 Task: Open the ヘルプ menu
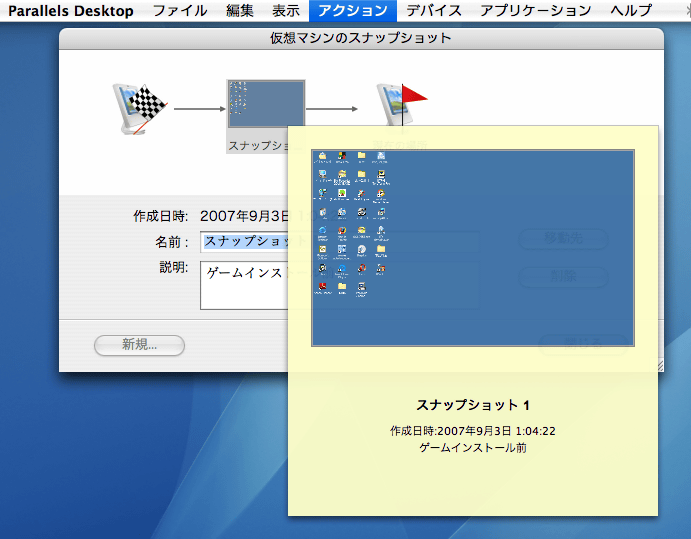631,11
